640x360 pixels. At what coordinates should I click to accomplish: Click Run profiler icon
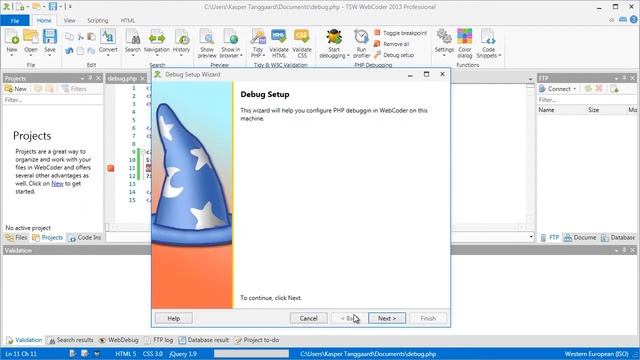click(361, 43)
